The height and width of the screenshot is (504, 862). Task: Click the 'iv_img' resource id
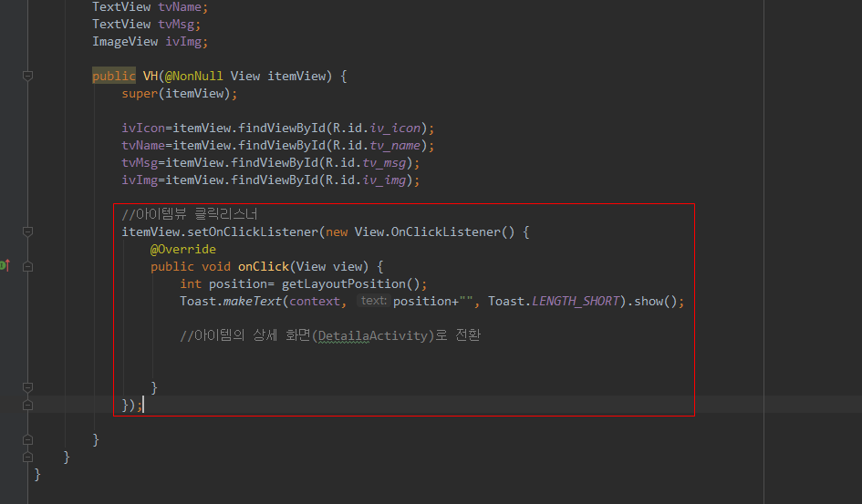click(x=384, y=180)
